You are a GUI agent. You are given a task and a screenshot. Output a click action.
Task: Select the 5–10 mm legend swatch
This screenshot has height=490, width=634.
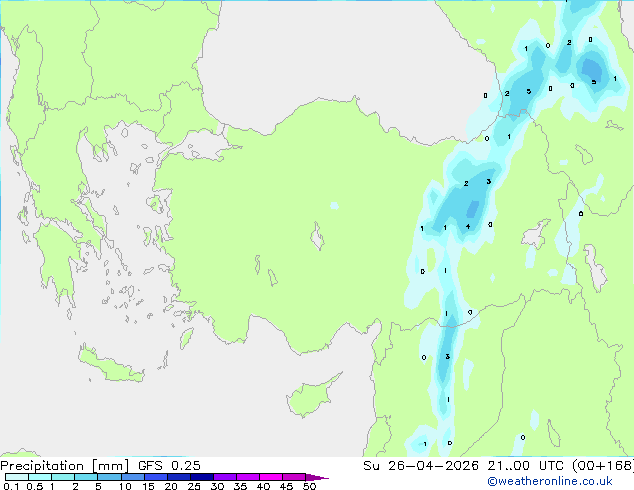click(109, 477)
